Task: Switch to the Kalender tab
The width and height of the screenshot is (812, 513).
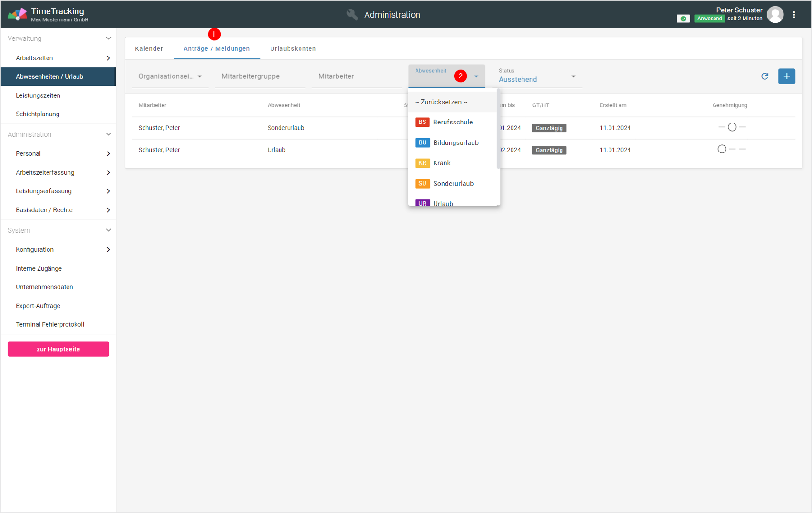Action: click(149, 49)
